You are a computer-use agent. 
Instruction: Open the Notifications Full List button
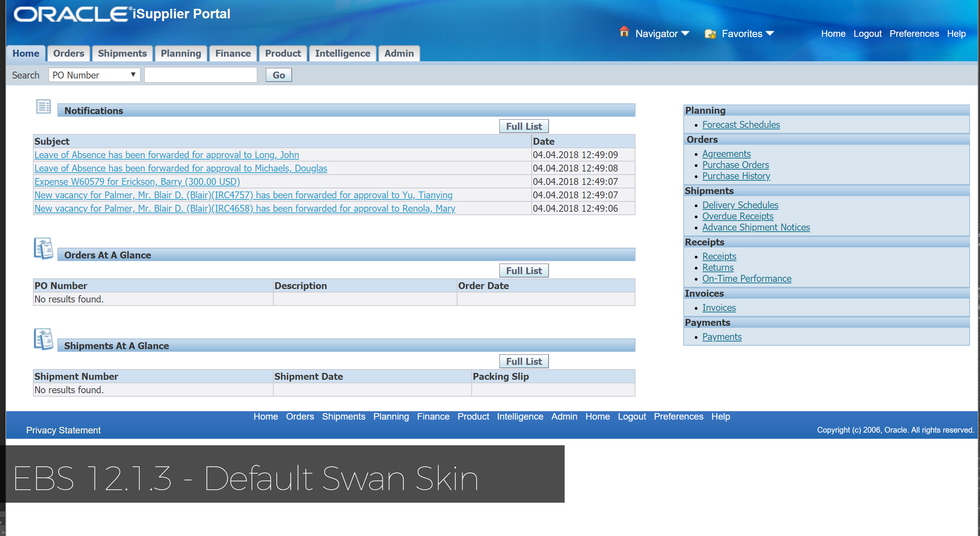(x=524, y=126)
